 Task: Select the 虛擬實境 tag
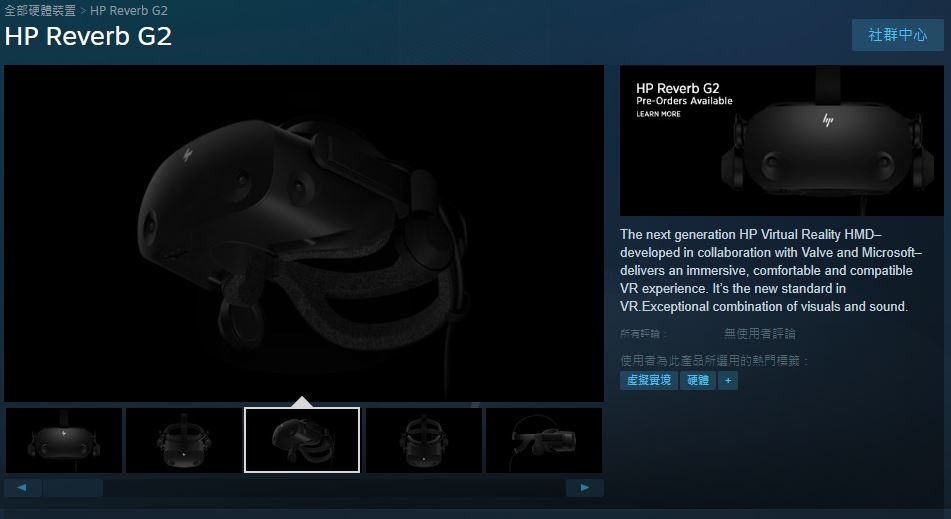point(649,380)
